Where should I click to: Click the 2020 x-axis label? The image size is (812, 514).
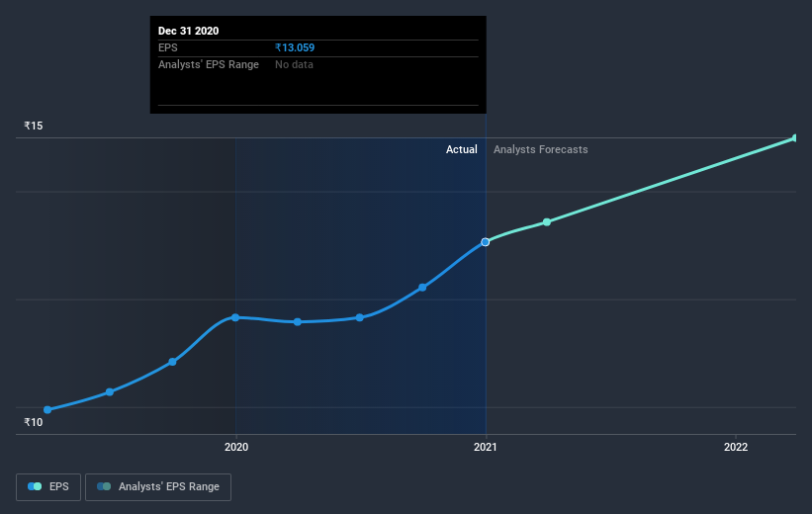[x=236, y=447]
